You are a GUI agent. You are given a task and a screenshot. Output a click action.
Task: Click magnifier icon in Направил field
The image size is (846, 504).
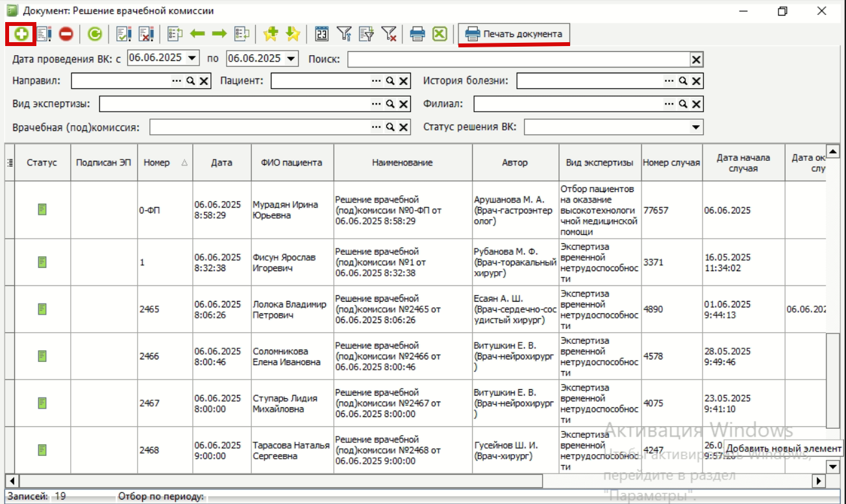click(191, 81)
